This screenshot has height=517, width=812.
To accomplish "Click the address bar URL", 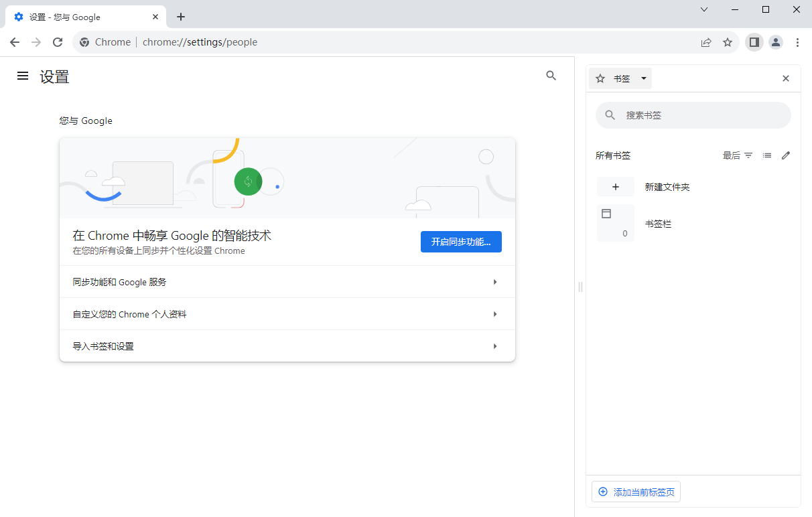I will click(x=200, y=42).
